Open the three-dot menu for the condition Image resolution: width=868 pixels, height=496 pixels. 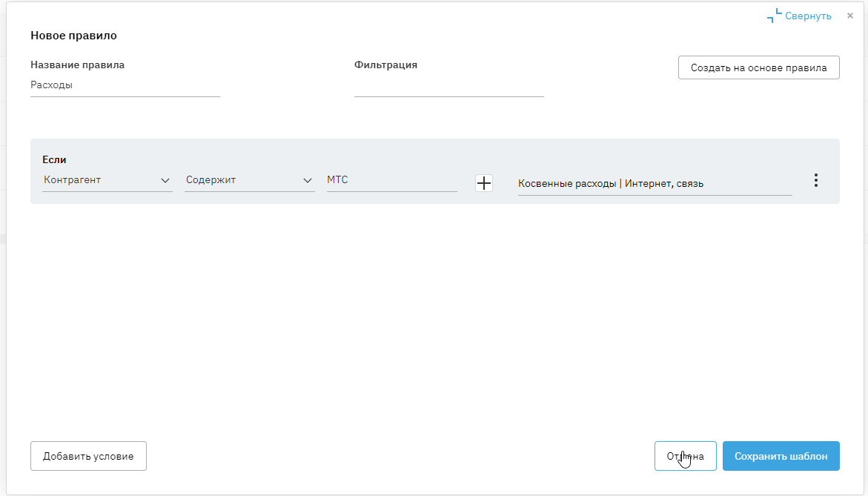[x=815, y=180]
